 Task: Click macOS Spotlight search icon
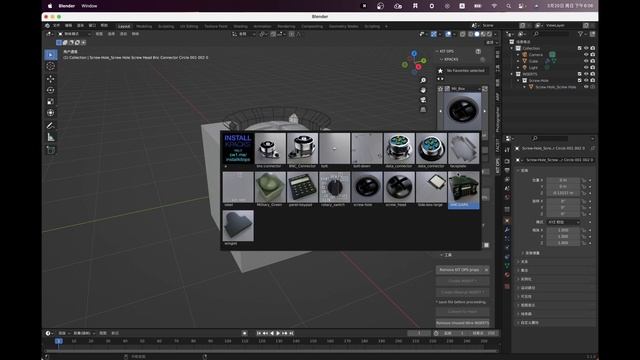pos(509,6)
